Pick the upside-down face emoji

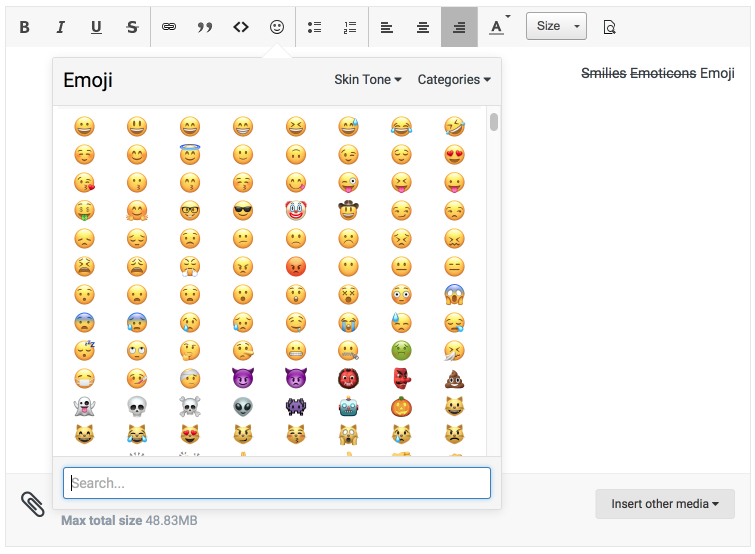coord(296,155)
